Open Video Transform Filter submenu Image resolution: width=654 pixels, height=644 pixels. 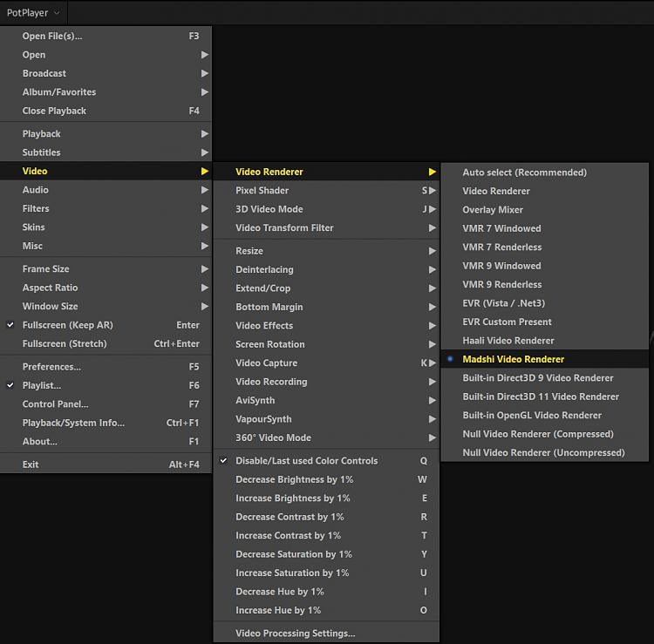point(327,228)
